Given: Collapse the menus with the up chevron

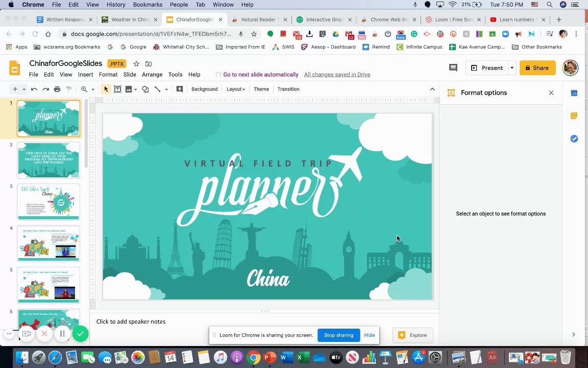Looking at the screenshot, I should (432, 89).
